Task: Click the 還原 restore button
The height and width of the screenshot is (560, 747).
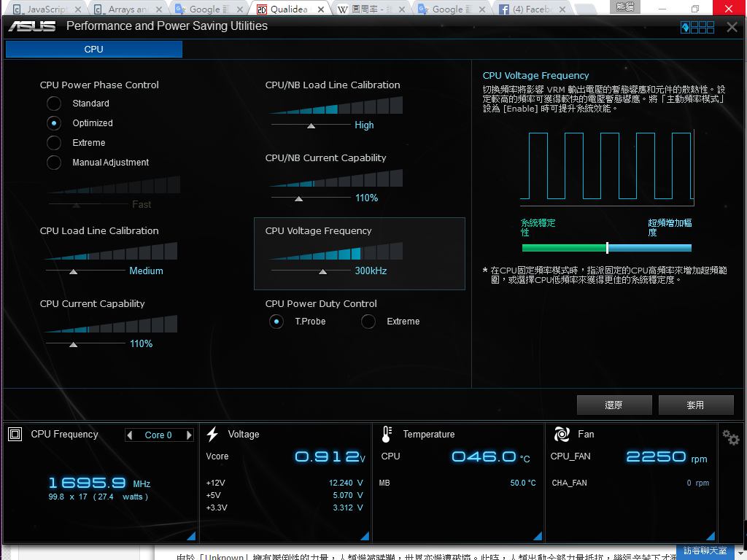Action: pyautogui.click(x=614, y=405)
